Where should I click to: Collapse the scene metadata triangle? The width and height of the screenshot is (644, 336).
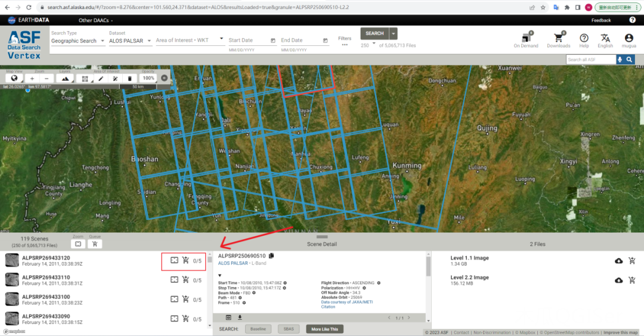[x=219, y=276]
